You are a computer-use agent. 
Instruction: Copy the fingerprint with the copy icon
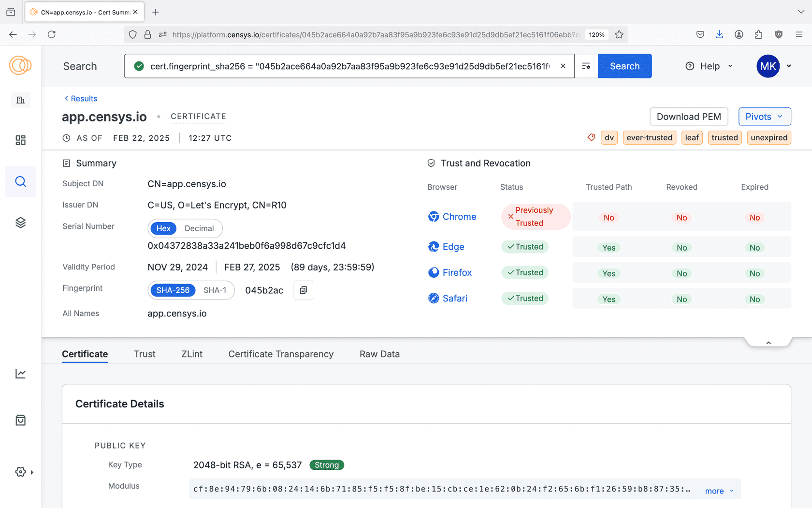tap(304, 290)
